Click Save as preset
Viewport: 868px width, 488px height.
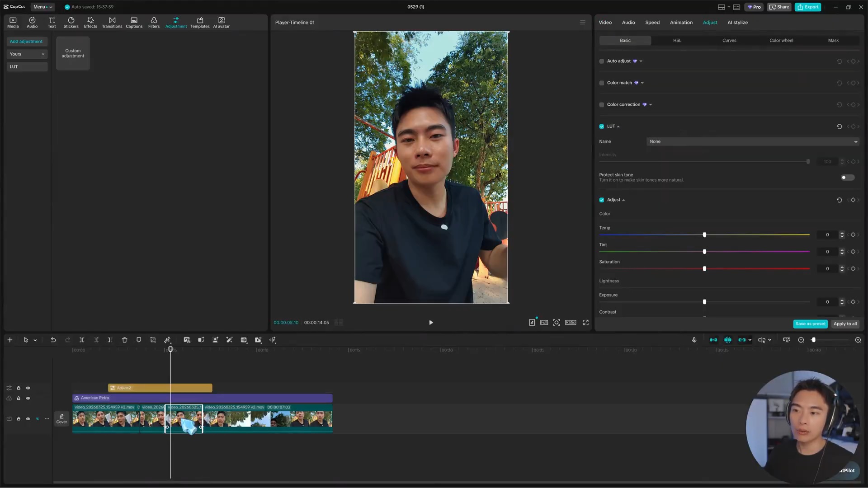point(810,324)
